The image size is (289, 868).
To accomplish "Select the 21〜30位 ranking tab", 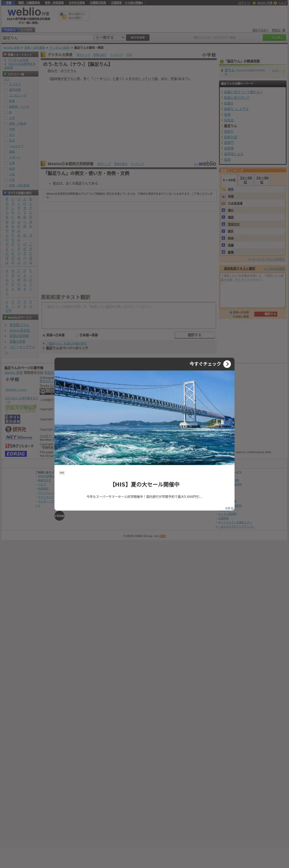I will coord(262,180).
